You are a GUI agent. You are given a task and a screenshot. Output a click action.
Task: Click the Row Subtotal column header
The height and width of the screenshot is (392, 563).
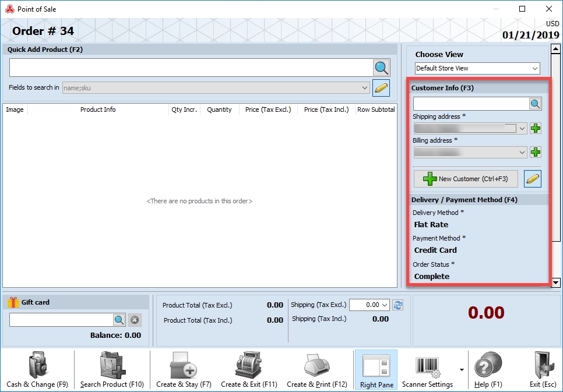(376, 110)
